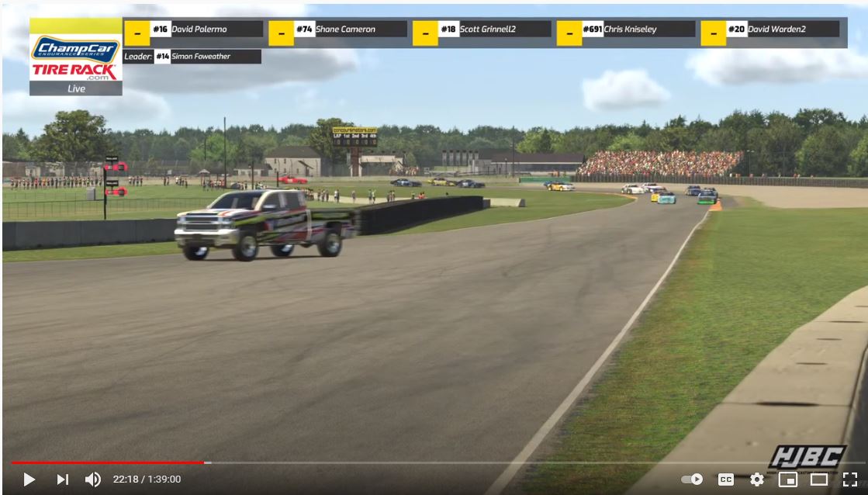Click yellow position box beside #20 David Warden2
Image resolution: width=868 pixels, height=495 pixels.
coord(713,33)
